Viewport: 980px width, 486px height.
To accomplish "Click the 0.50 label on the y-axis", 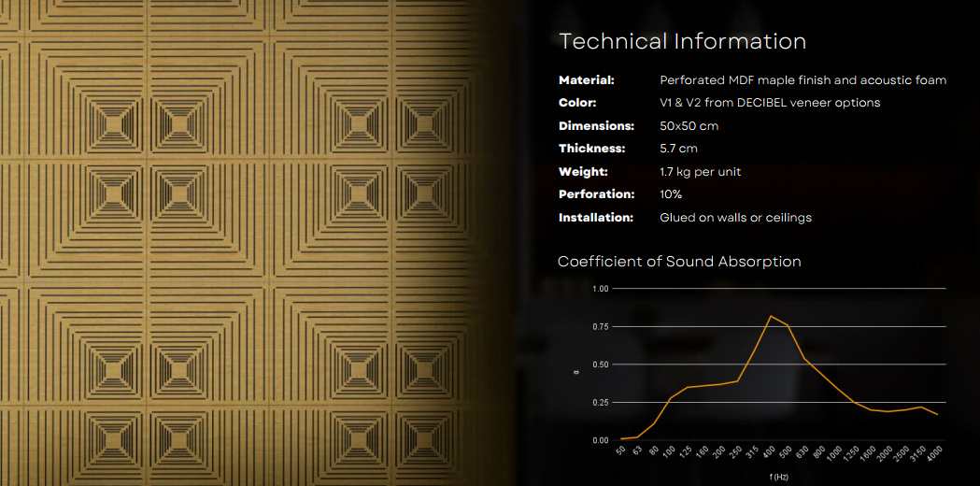I will click(601, 364).
